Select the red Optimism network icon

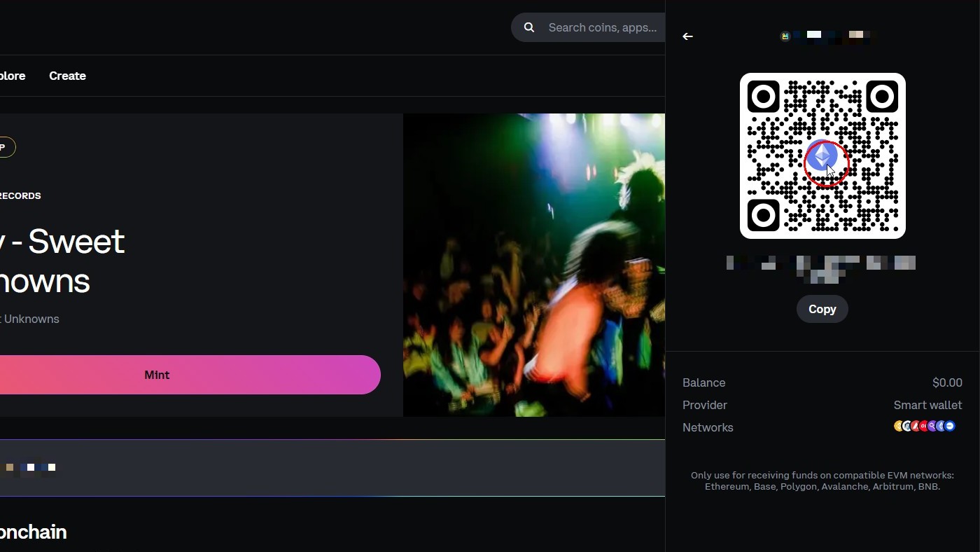click(924, 426)
